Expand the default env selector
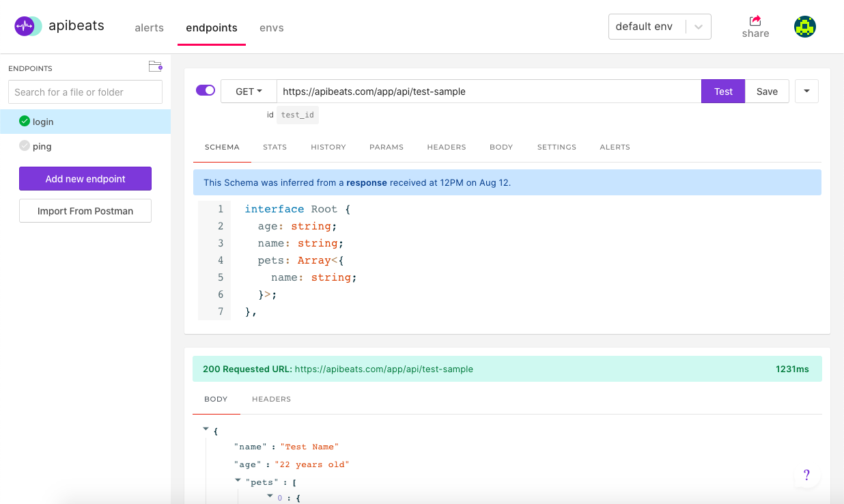The image size is (844, 504). (x=698, y=27)
